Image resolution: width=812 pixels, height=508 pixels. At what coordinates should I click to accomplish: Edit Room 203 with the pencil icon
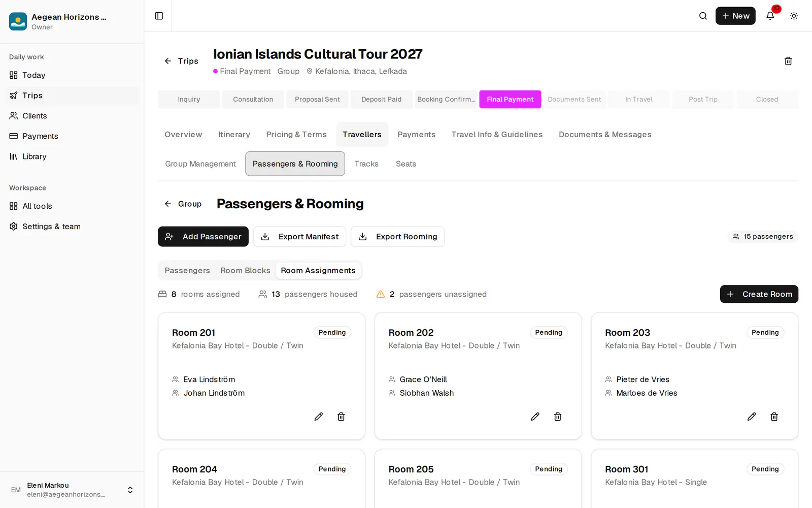pos(752,417)
